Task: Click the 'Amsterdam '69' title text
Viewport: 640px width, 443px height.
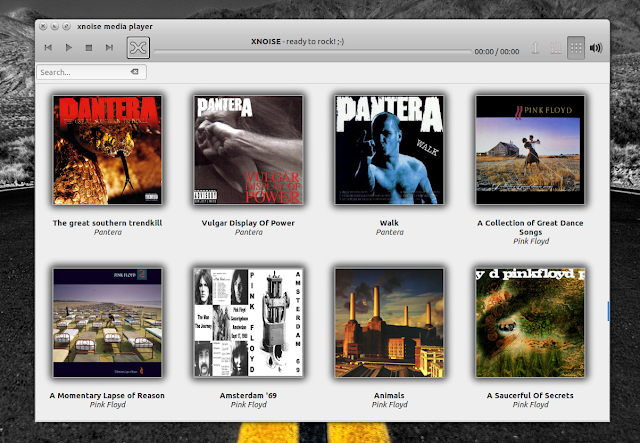Action: tap(248, 395)
